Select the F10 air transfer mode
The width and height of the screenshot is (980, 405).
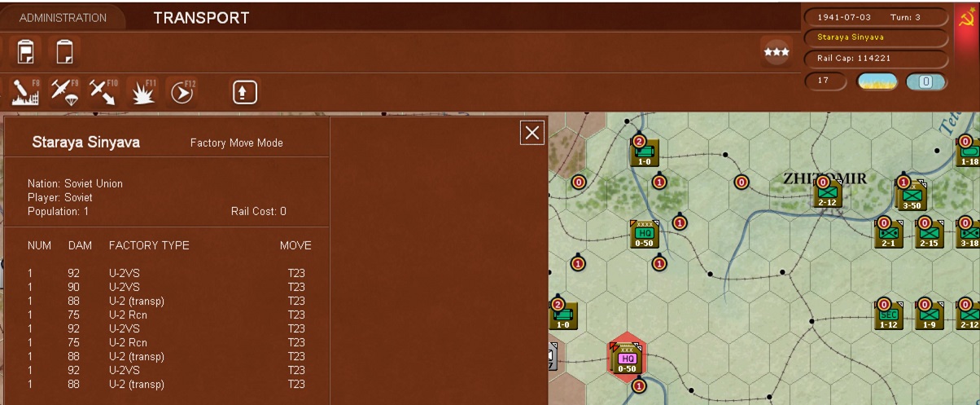tap(103, 91)
